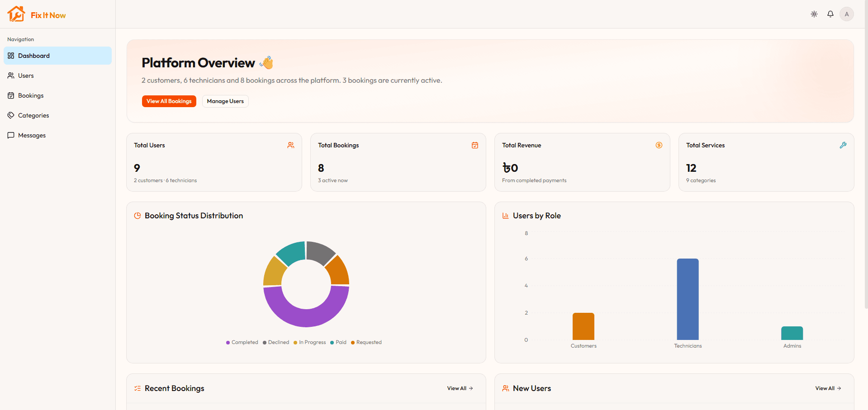Click the page vertical scrollbar
This screenshot has width=868, height=410.
point(866,154)
